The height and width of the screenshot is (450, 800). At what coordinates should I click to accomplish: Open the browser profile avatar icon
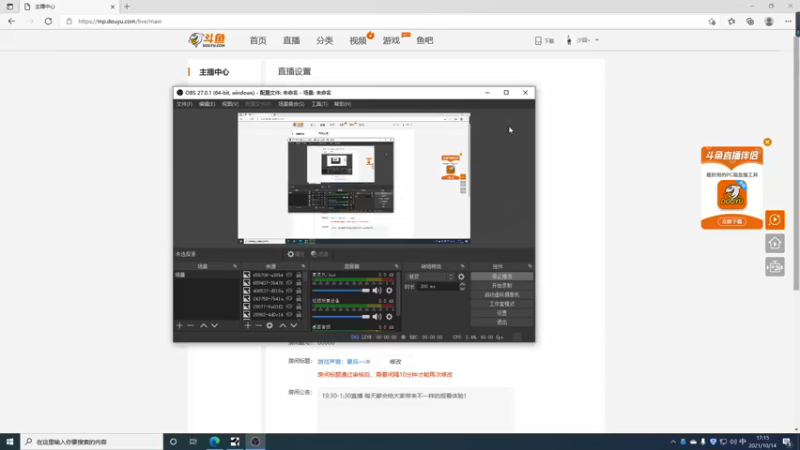click(769, 21)
